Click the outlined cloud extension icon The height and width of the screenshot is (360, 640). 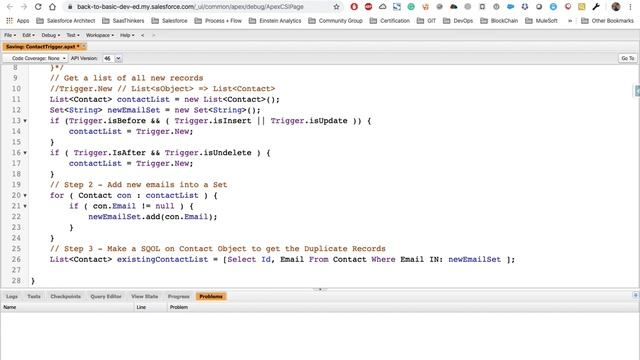pos(382,7)
